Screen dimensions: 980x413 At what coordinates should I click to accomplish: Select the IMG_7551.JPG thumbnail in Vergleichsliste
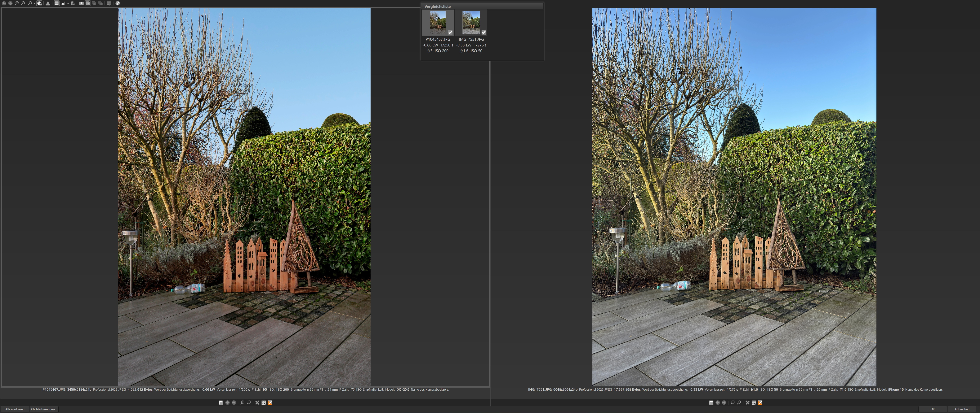point(471,22)
